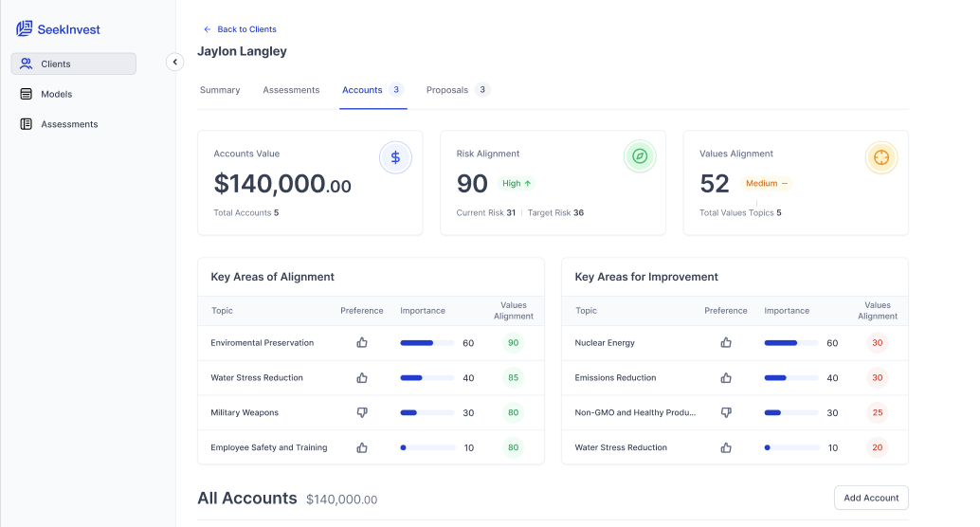980x527 pixels.
Task: Click the $140,000.00 accounts value figure
Action: coord(282,184)
